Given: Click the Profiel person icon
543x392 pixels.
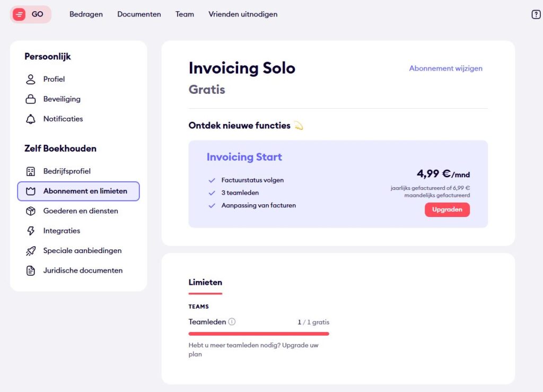Looking at the screenshot, I should tap(31, 80).
